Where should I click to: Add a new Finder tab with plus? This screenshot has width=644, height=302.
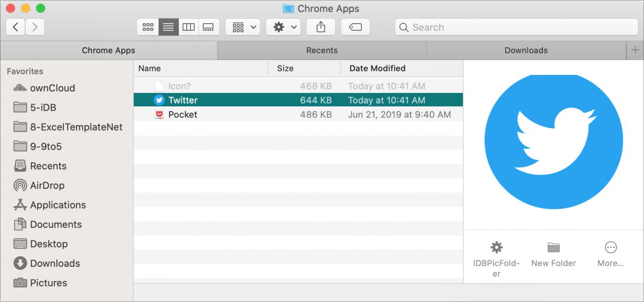635,50
